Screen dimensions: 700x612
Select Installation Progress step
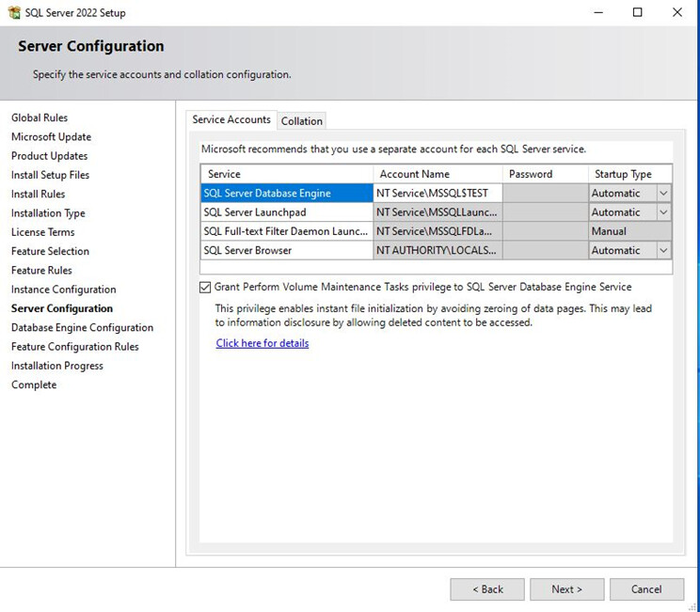57,366
